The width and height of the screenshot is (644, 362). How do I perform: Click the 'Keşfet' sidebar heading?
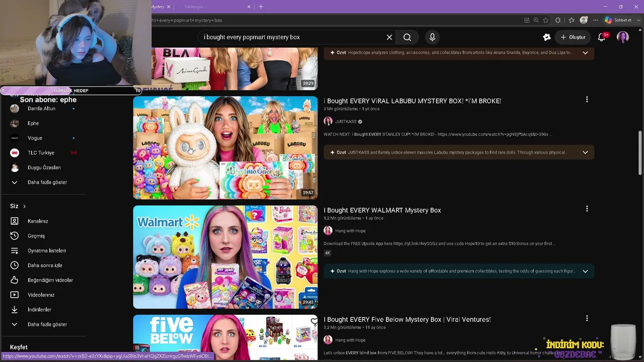[19, 347]
